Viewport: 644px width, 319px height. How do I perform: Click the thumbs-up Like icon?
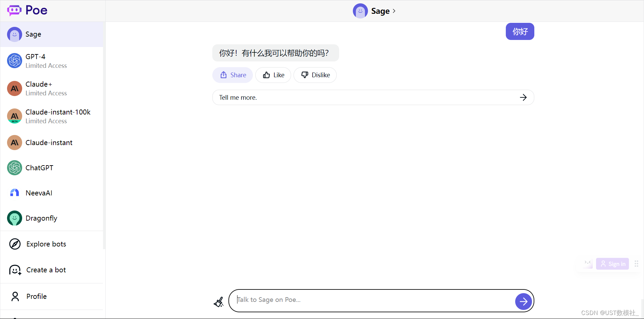[x=266, y=75]
